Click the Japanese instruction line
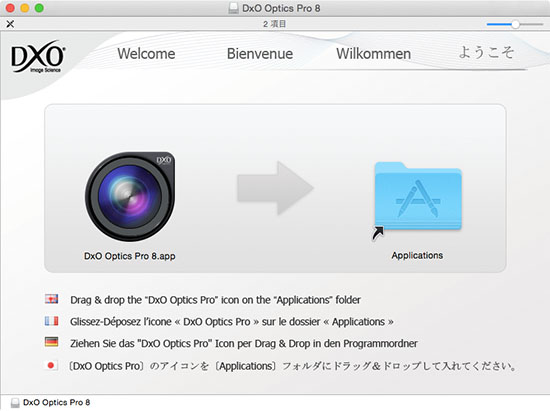Image resolution: width=550 pixels, height=411 pixels. tap(292, 366)
